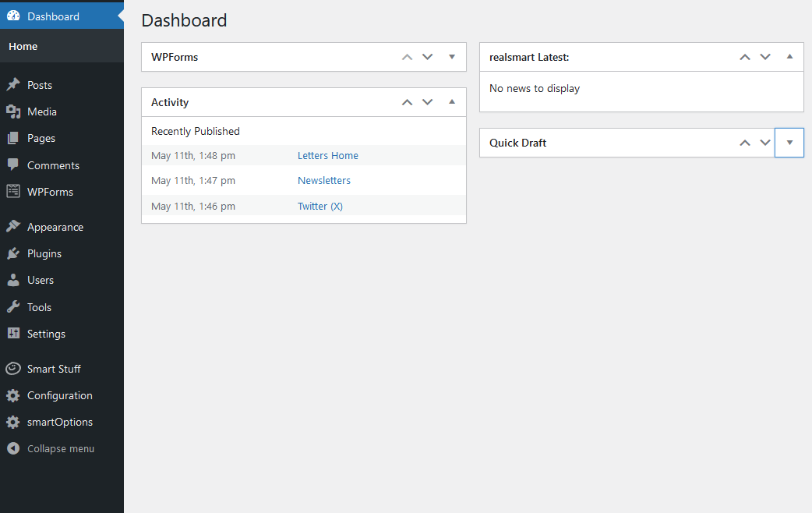812x513 pixels.
Task: Open the Users menu item
Action: [x=41, y=280]
